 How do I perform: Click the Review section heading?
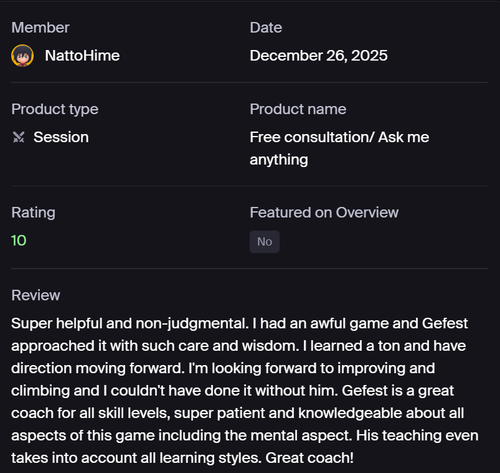[36, 295]
